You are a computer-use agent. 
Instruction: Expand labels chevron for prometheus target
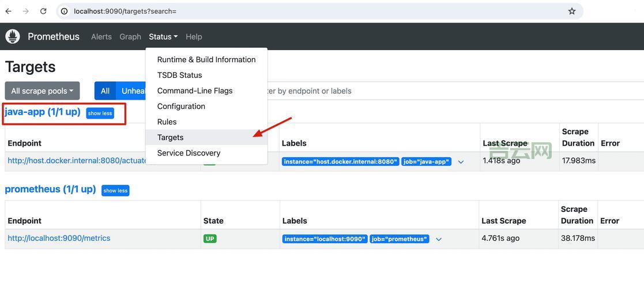tap(439, 239)
